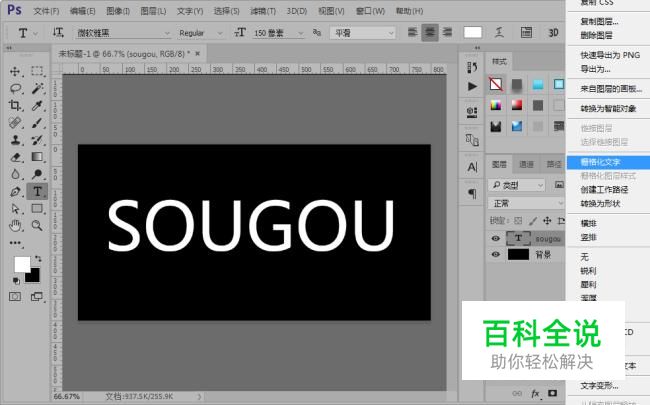Toggle lock transparent pixels icon
This screenshot has width=650, height=405.
pos(518,221)
